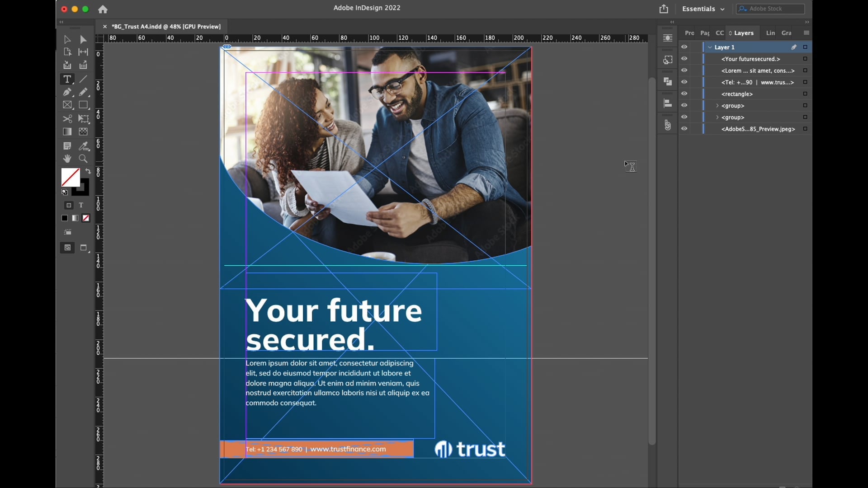The width and height of the screenshot is (868, 488).
Task: Choose the Content Placer tool
Action: [83, 66]
